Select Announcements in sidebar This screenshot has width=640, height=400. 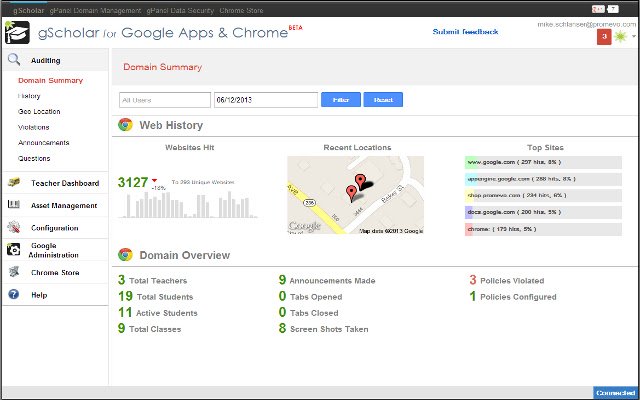click(44, 143)
